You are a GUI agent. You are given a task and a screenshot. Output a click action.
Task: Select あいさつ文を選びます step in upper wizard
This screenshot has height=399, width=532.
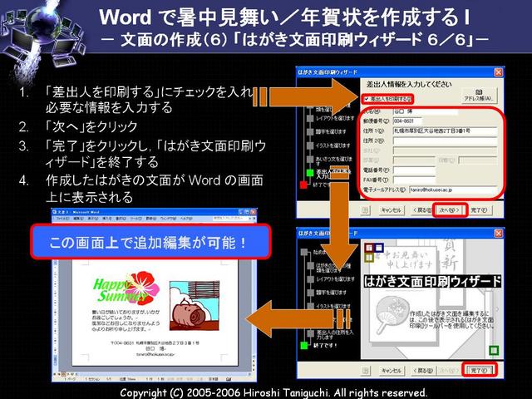click(334, 160)
